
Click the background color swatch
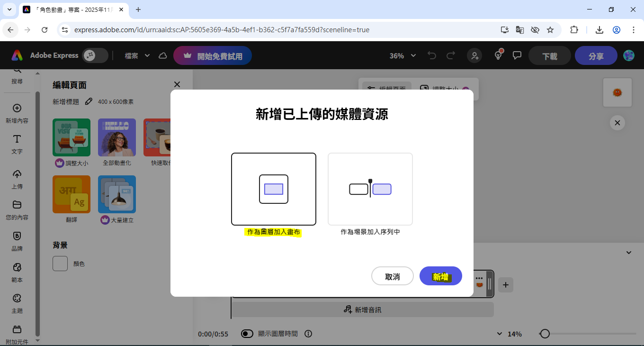60,264
